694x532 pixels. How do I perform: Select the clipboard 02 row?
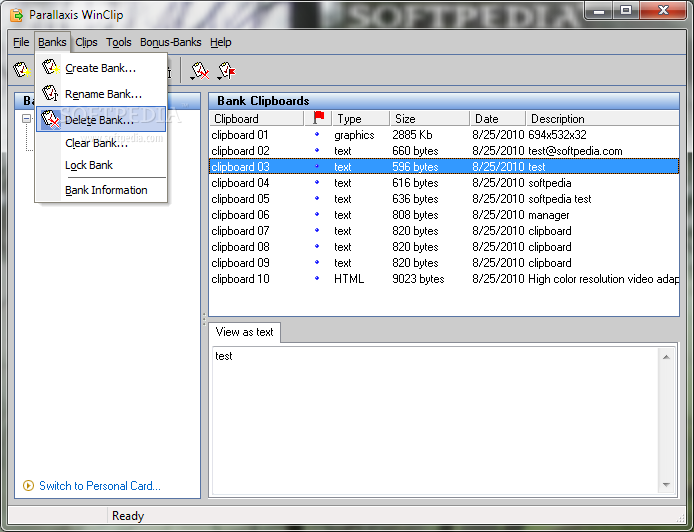pyautogui.click(x=444, y=150)
